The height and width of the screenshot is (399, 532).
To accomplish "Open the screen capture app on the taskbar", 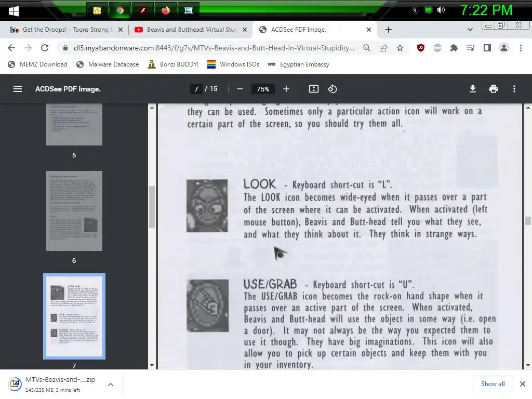I will click(x=188, y=10).
